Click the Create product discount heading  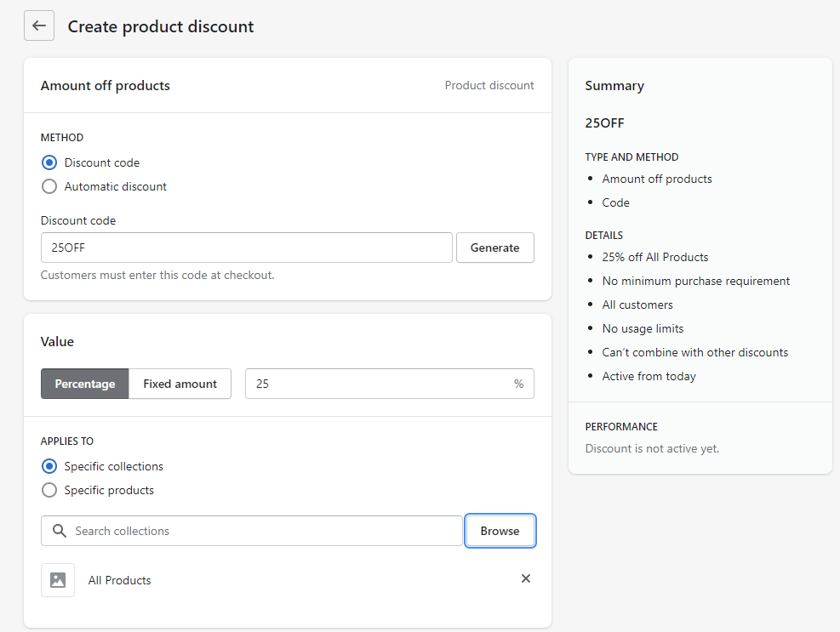[x=161, y=26]
